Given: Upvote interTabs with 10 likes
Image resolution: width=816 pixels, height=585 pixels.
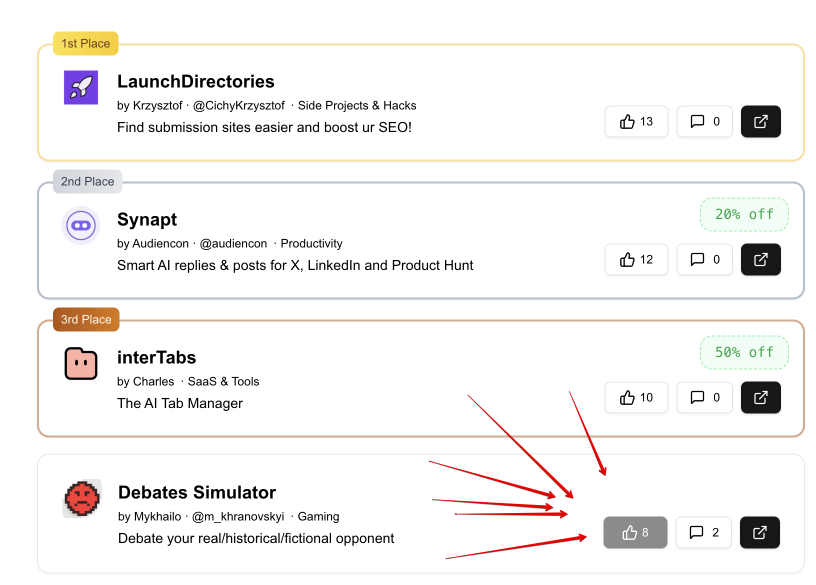Looking at the screenshot, I should 636,398.
